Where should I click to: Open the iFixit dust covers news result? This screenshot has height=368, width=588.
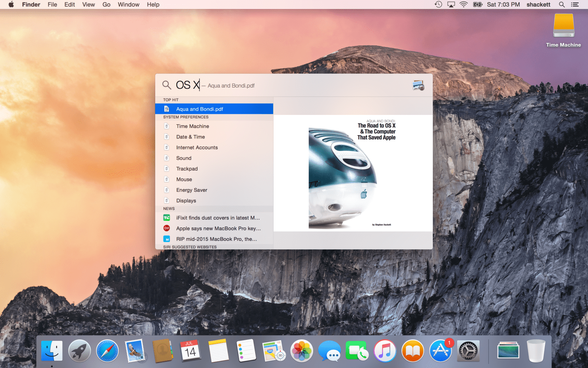218,218
